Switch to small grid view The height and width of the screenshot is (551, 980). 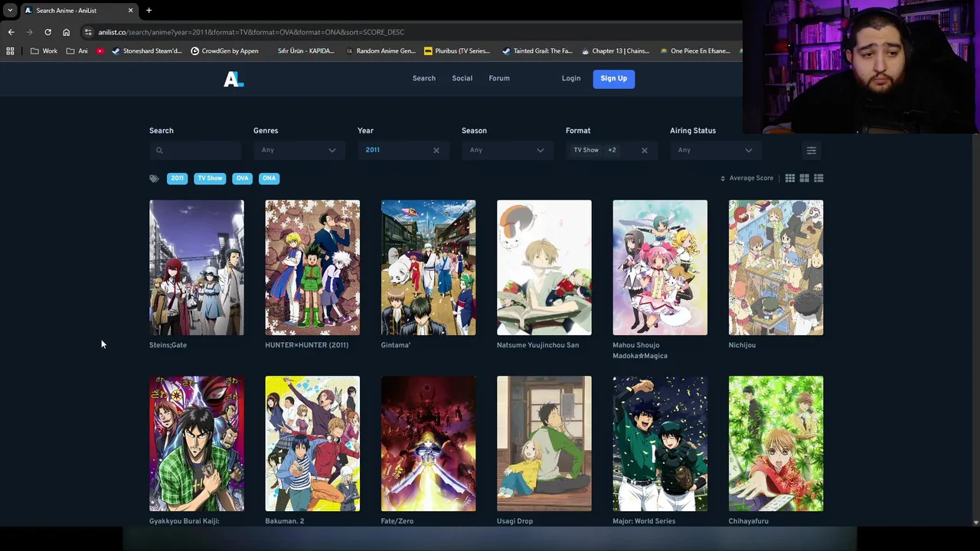(790, 178)
